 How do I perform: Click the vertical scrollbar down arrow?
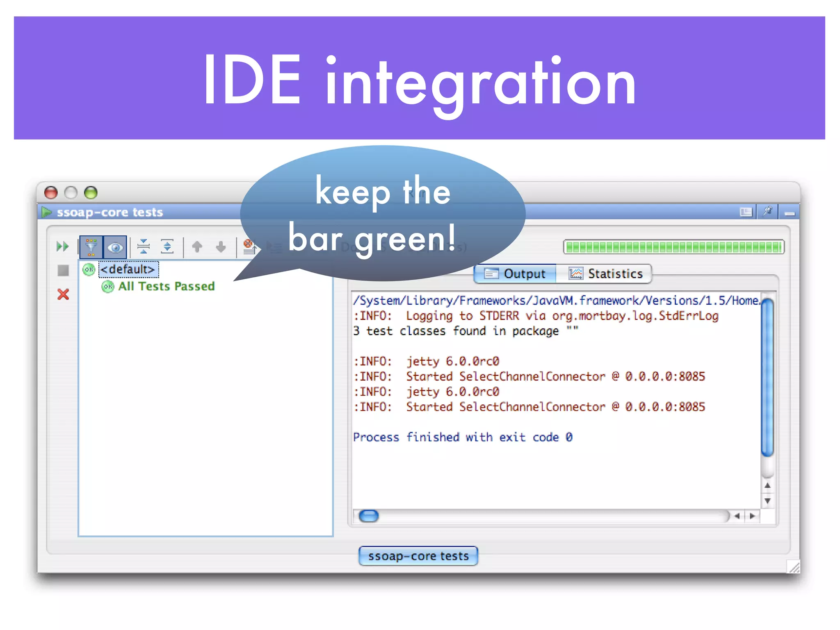(x=767, y=501)
